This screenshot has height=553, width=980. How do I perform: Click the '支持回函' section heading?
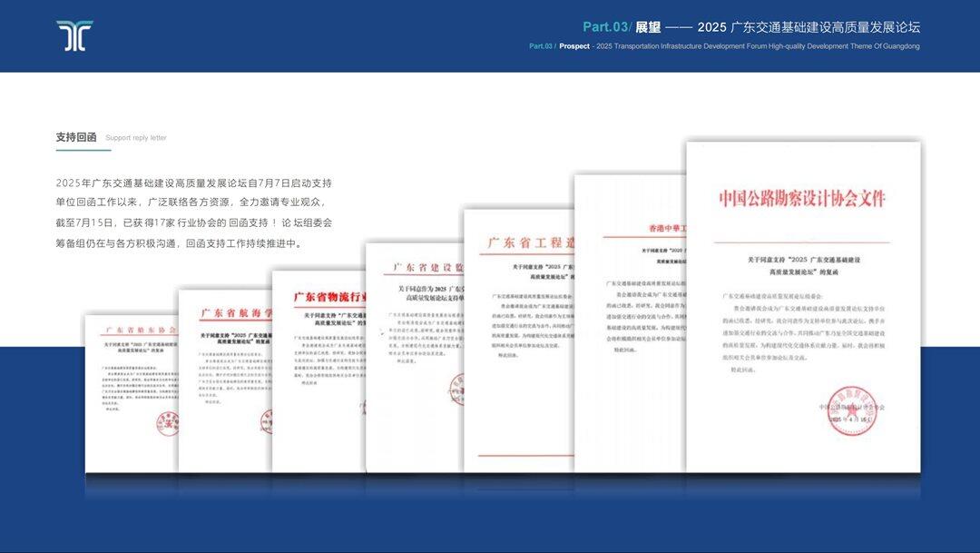point(76,137)
